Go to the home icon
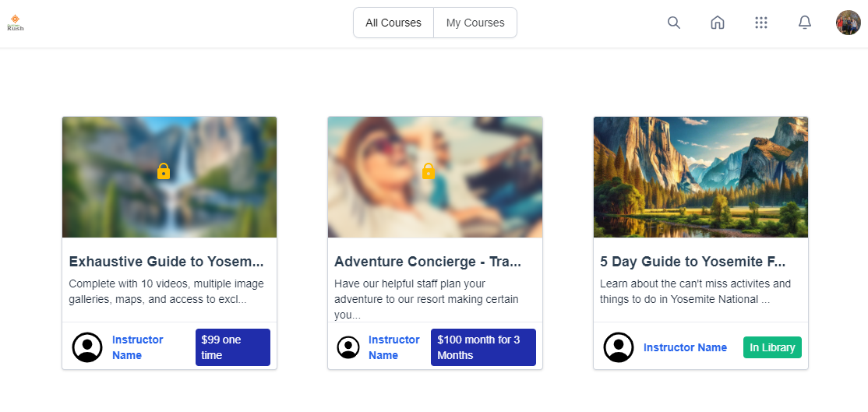Viewport: 868px width, 412px height. tap(718, 23)
